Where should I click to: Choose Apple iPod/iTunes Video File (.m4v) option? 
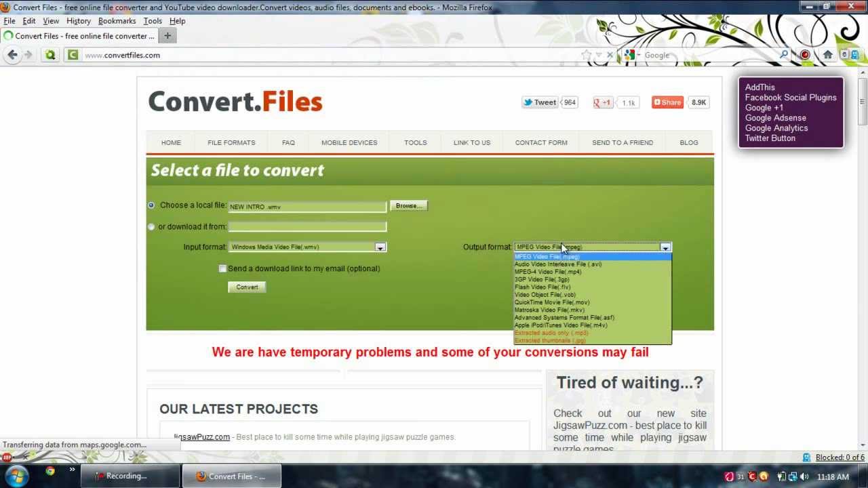pos(593,325)
